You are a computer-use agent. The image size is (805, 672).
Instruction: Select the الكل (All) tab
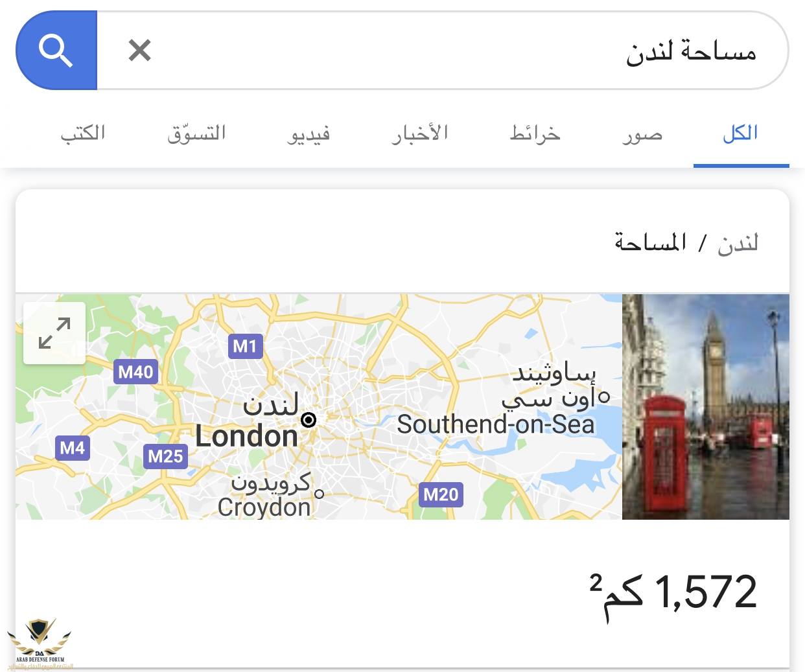(740, 133)
